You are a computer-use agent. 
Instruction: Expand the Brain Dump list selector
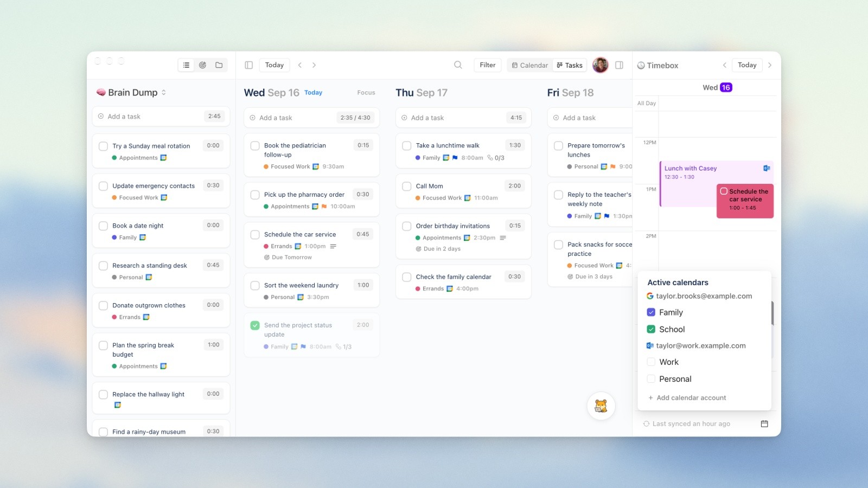pos(163,93)
